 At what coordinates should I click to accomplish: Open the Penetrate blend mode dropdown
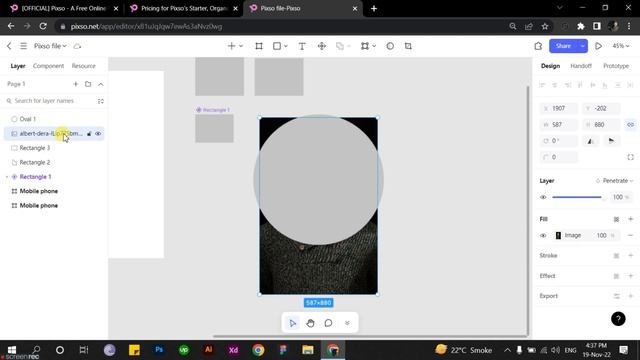(614, 181)
